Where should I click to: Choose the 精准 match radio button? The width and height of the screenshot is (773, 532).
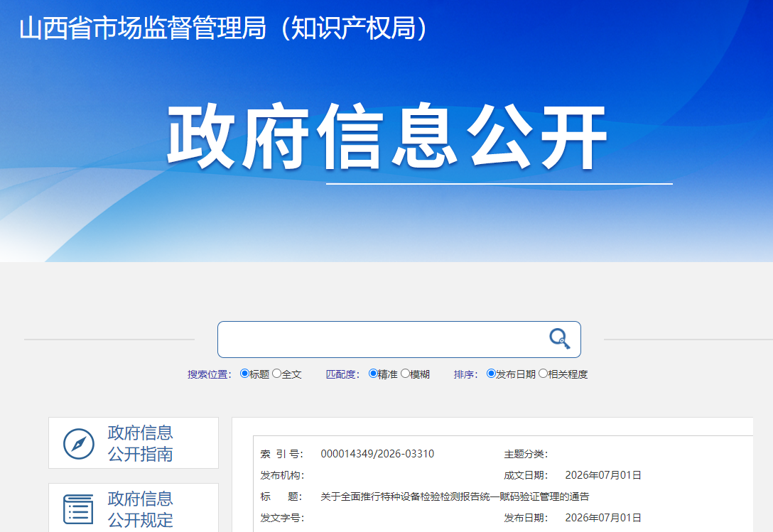coord(373,373)
